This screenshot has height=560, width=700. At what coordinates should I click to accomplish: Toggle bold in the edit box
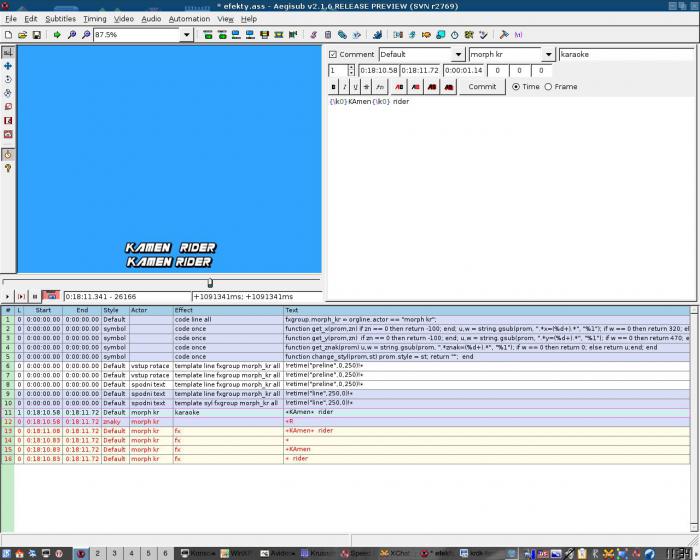pyautogui.click(x=333, y=87)
